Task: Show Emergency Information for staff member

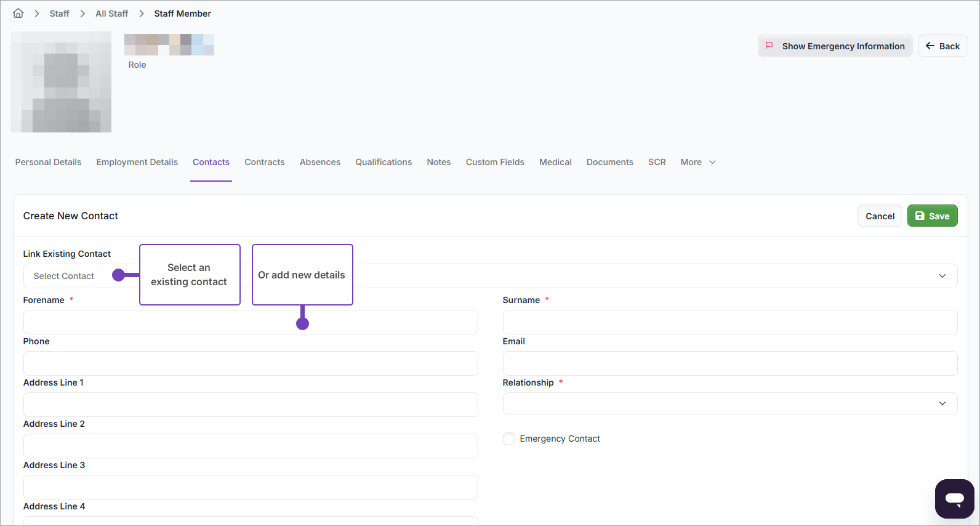Action: tap(835, 46)
